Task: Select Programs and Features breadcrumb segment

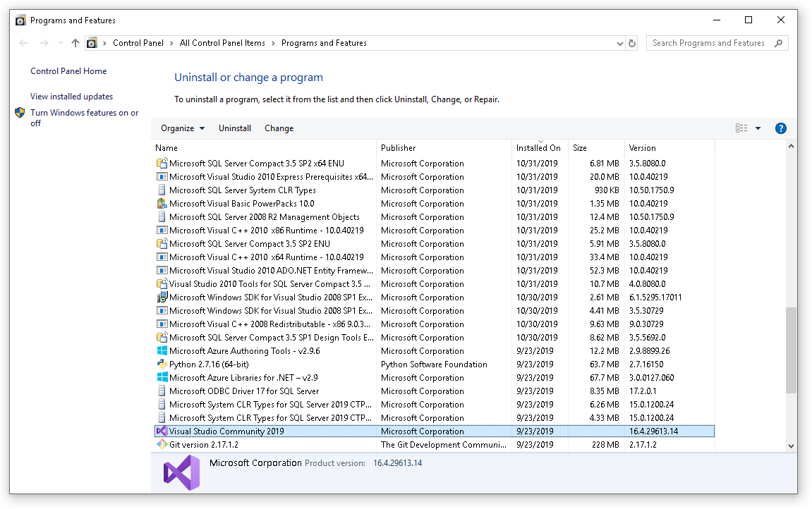Action: (324, 44)
